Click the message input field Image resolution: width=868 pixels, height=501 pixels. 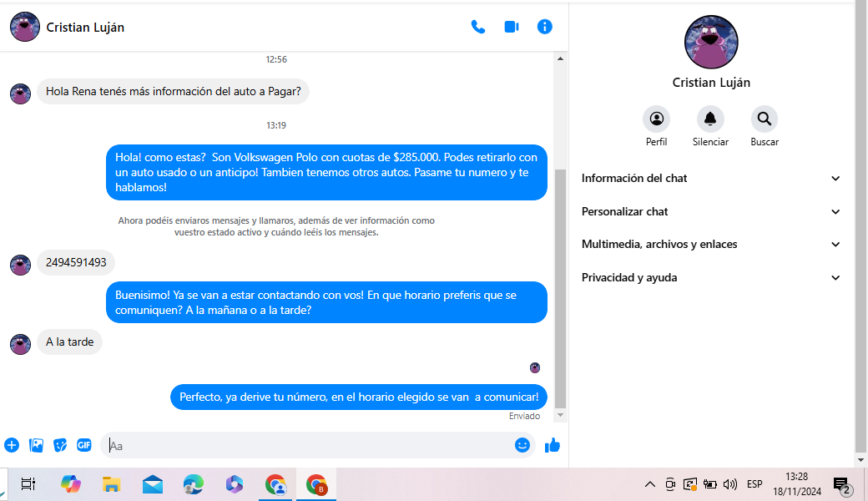(309, 446)
